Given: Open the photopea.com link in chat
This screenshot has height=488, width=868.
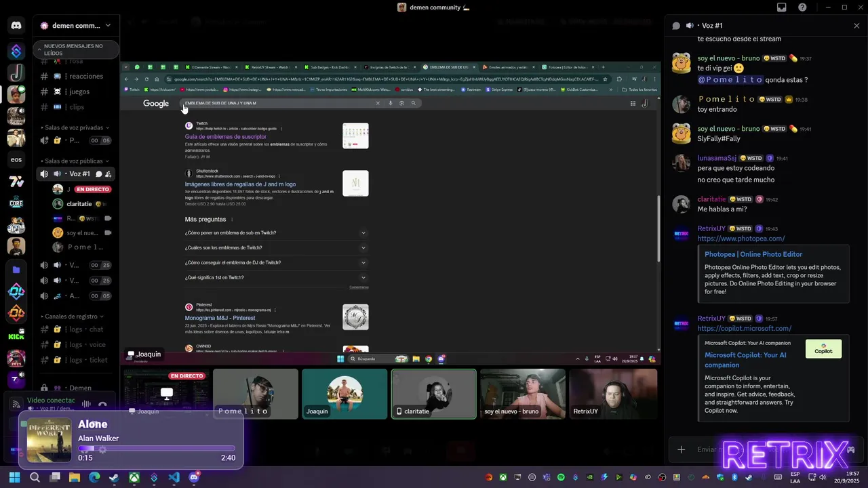Looking at the screenshot, I should coord(741,239).
